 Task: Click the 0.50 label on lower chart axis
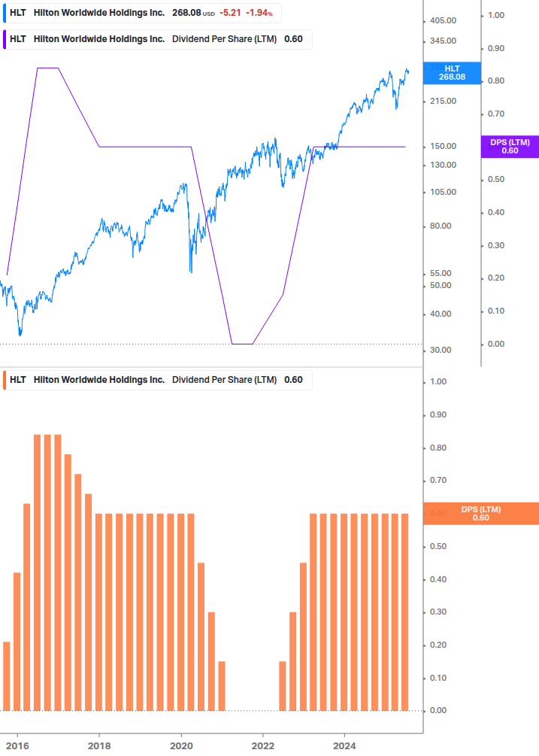(438, 547)
